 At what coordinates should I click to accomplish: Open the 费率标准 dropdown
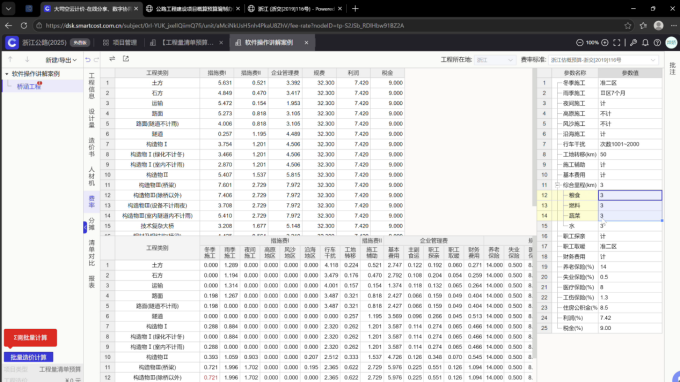(604, 60)
